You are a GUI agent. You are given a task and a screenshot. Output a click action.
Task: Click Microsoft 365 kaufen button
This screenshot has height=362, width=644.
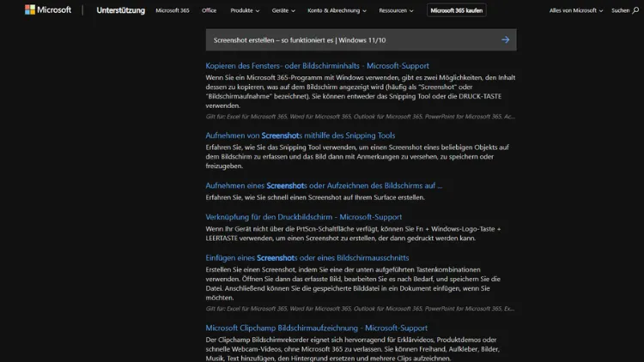pyautogui.click(x=456, y=10)
